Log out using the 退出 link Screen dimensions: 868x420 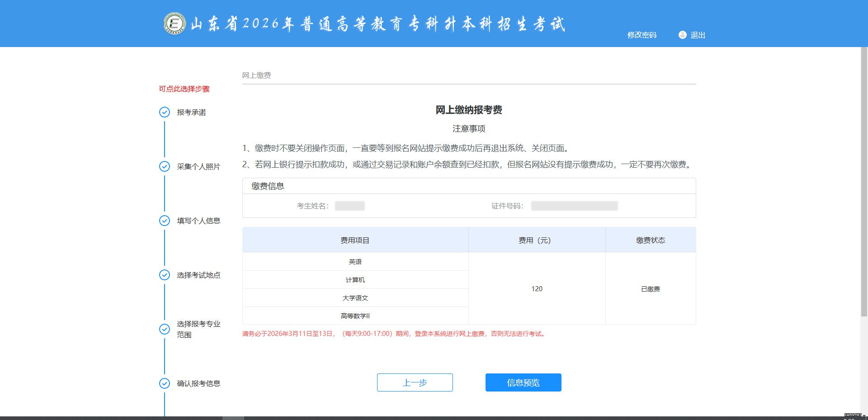point(698,35)
